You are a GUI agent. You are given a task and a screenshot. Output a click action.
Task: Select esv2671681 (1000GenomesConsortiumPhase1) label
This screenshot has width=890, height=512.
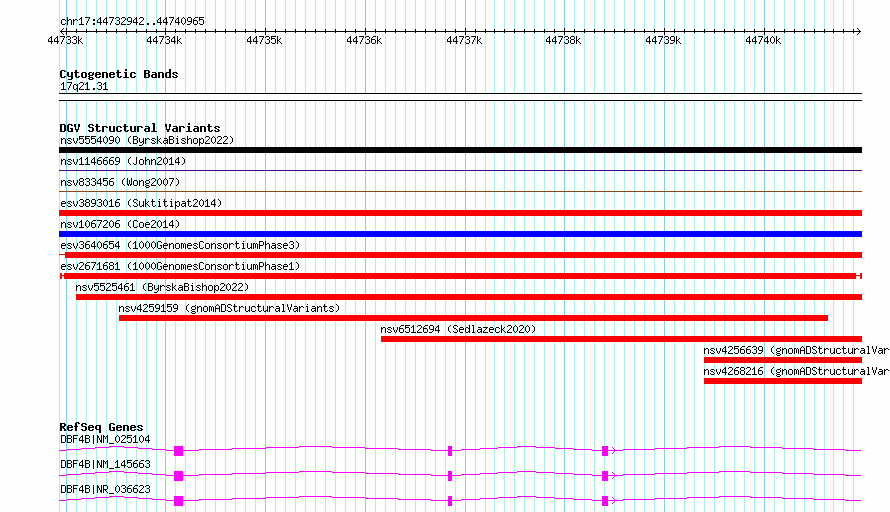(x=179, y=266)
